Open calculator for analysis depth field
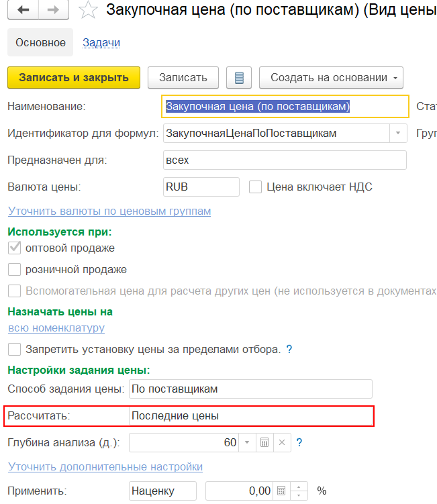The image size is (437, 504). (264, 442)
